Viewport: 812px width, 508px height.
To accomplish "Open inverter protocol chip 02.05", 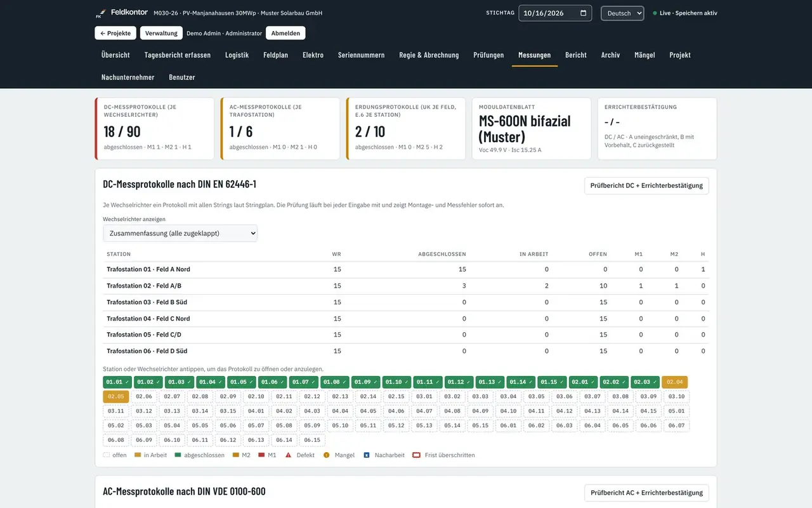I will coord(116,397).
